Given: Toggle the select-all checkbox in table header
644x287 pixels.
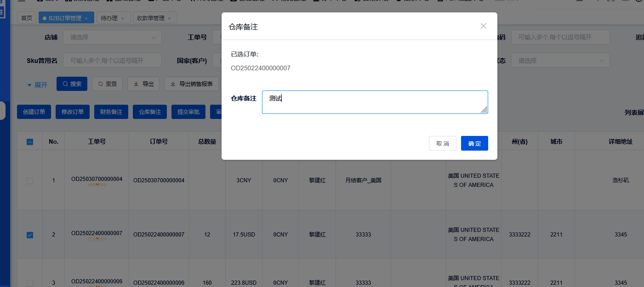Looking at the screenshot, I should 30,142.
